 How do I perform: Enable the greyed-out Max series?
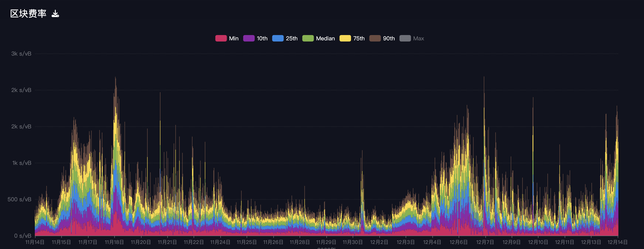[x=418, y=39]
